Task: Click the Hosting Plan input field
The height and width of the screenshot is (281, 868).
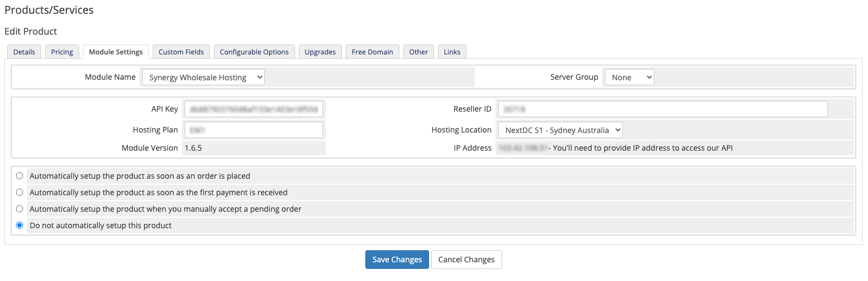Action: tap(254, 130)
